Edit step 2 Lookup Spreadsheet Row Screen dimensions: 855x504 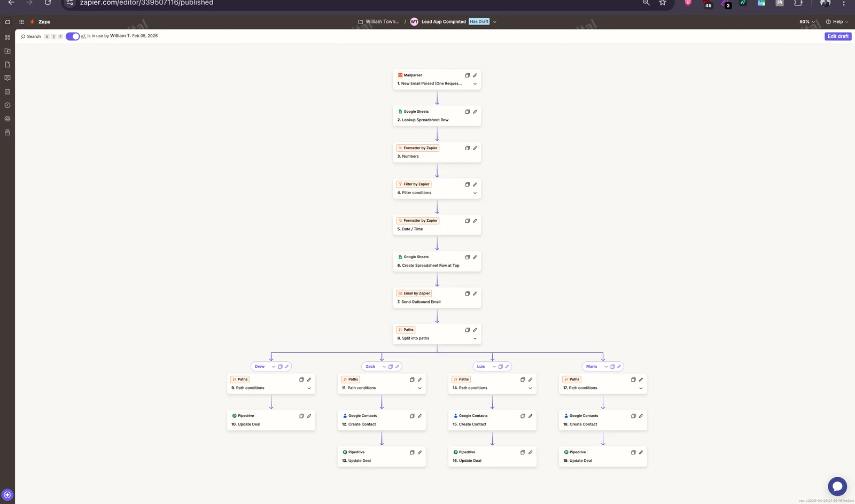[475, 112]
